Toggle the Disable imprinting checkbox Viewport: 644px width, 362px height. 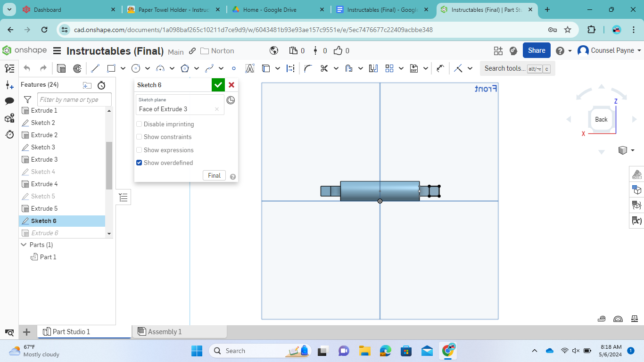[x=139, y=124]
